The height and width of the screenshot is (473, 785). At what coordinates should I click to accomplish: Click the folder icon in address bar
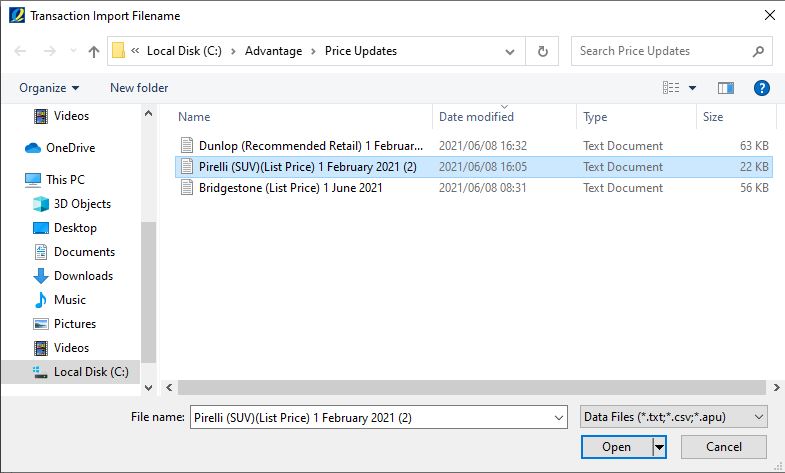click(x=118, y=51)
